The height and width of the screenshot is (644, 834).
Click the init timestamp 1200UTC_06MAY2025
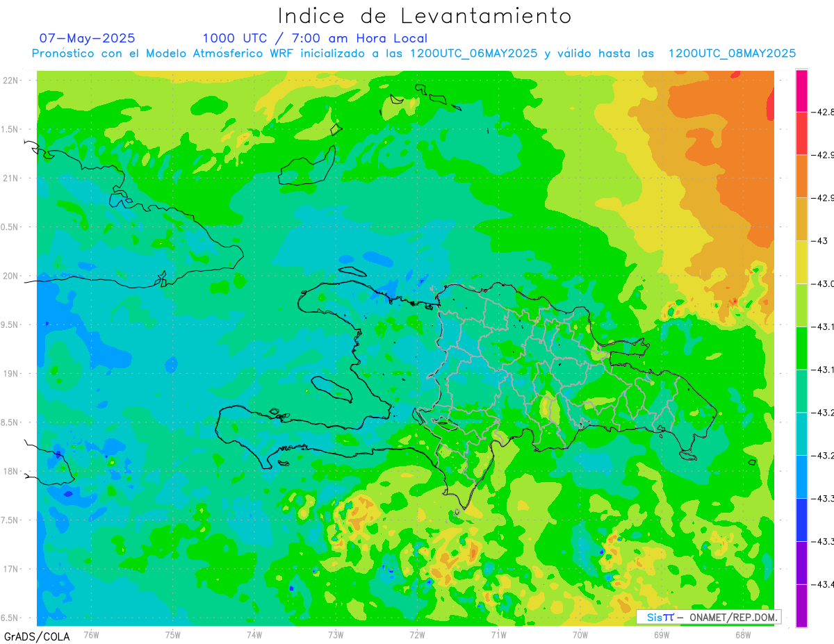[474, 53]
